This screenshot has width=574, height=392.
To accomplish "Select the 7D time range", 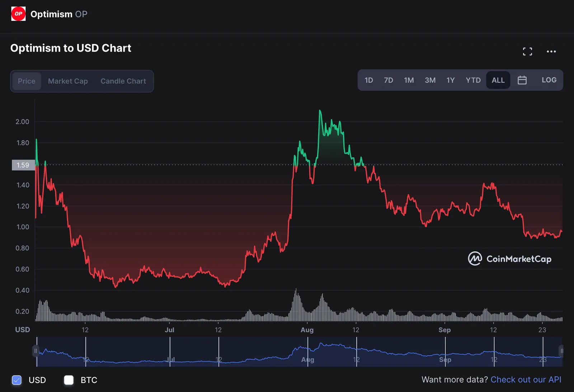I will click(389, 80).
